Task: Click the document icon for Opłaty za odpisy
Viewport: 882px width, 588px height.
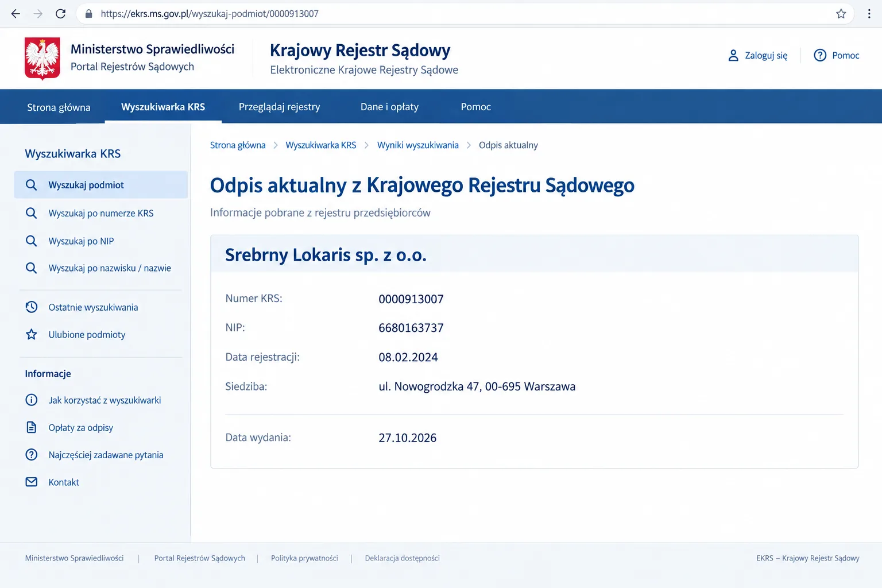Action: pos(32,427)
